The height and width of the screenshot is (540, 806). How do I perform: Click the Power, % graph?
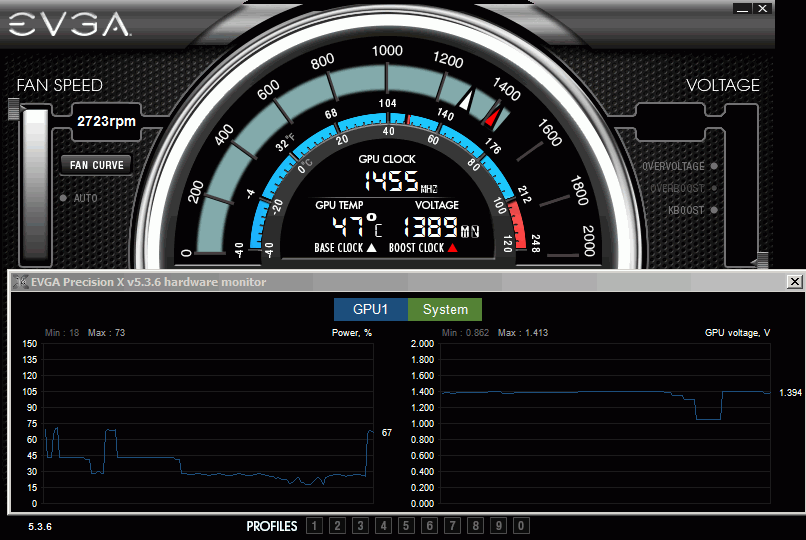coord(209,423)
